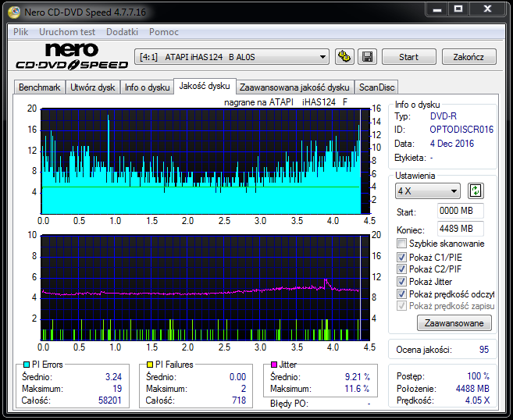The image size is (513, 420).
Task: Click the Prędkość value 4.05 X
Action: (x=477, y=400)
